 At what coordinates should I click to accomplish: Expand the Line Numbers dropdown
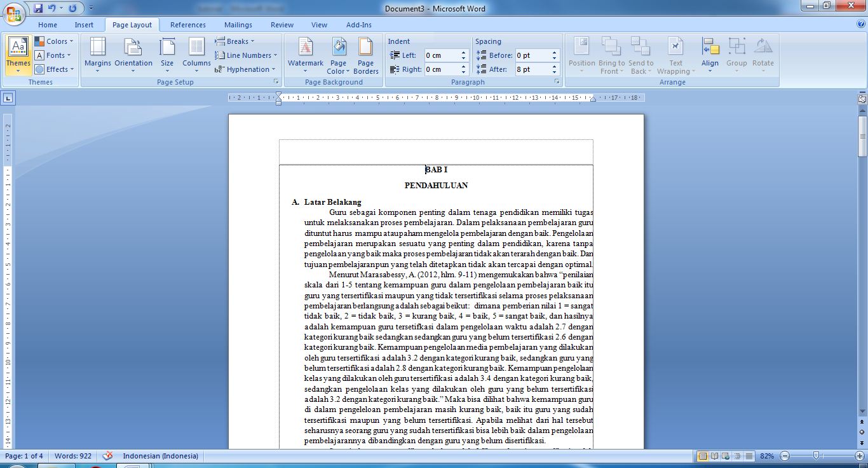(246, 55)
